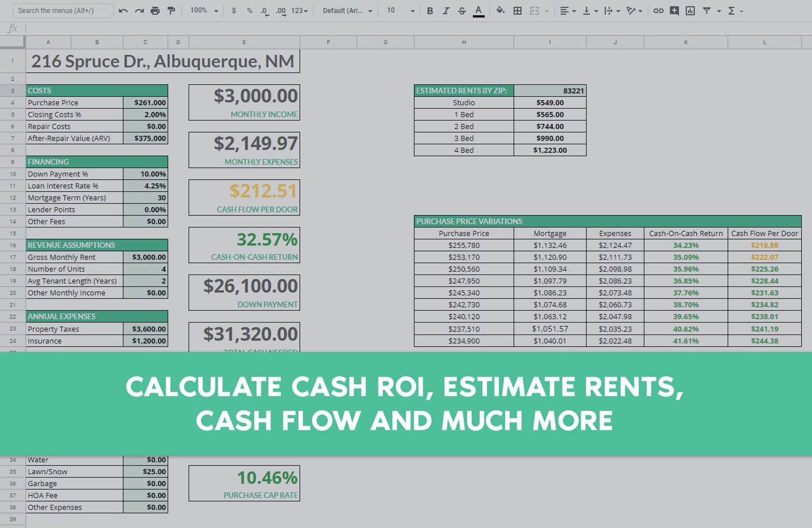Viewport: 812px width, 528px height.
Task: Insert a link using the chain icon
Action: coord(659,11)
